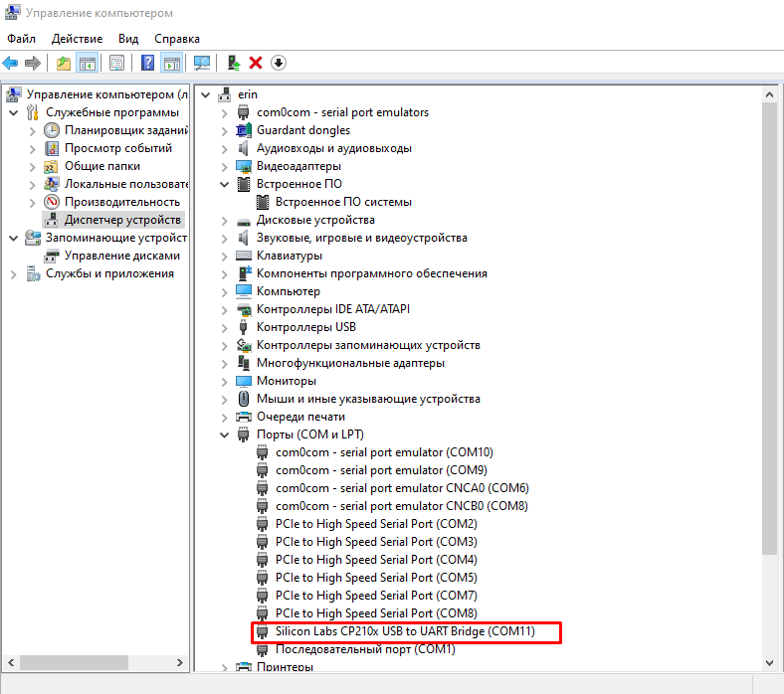Viewport: 784px width, 694px height.
Task: Click Scan for hardware changes monitor icon
Action: pos(202,63)
